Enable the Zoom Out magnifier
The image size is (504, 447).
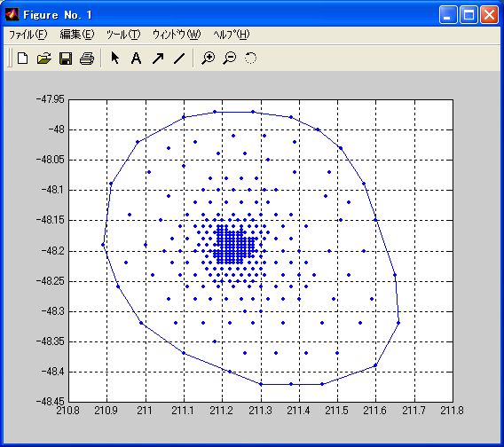(x=230, y=59)
